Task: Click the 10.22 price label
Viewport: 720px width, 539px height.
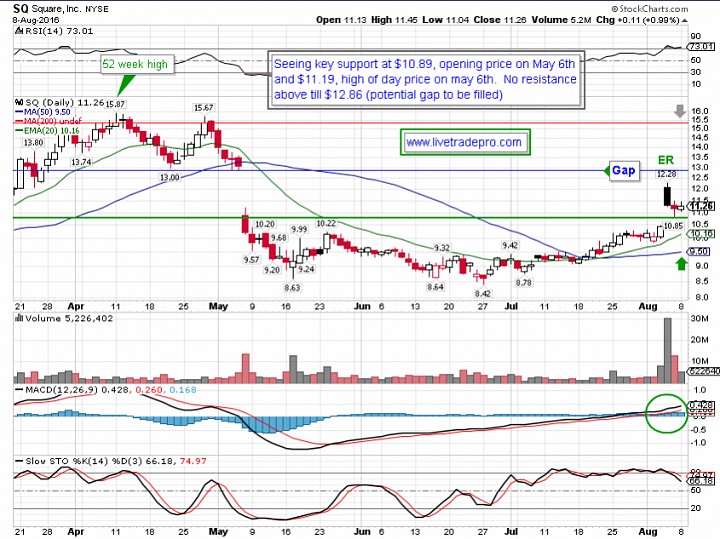Action: [x=326, y=223]
